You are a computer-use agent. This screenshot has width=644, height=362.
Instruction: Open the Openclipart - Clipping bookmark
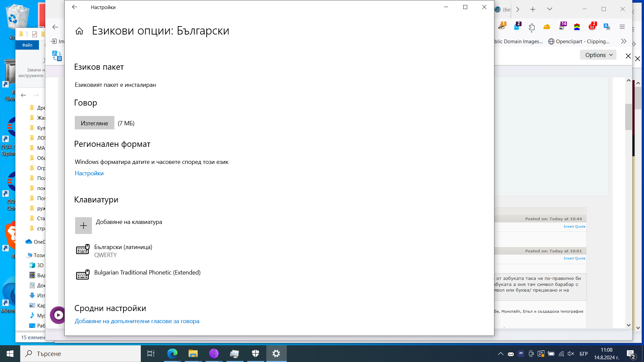[x=579, y=42]
